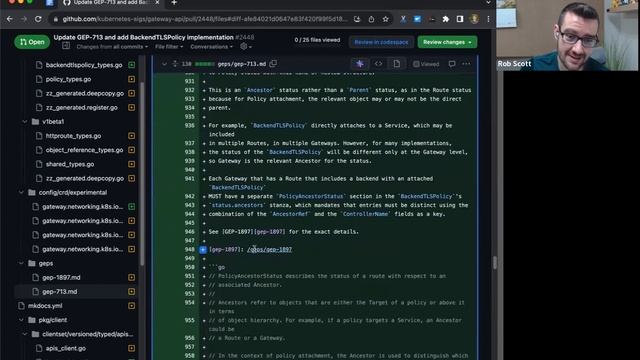Add comment on line 948 plus button
Image resolution: width=640 pixels, height=360 pixels.
[x=203, y=249]
